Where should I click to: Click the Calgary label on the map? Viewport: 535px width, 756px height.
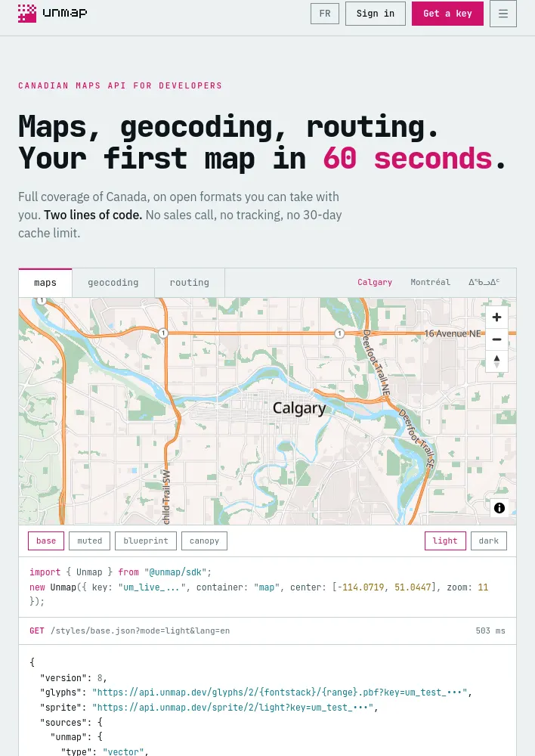pyautogui.click(x=299, y=408)
